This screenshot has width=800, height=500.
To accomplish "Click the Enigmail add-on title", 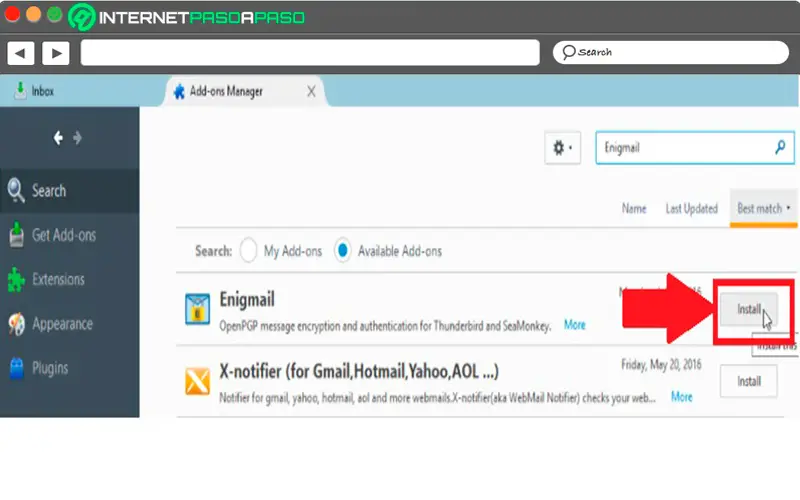I will [247, 299].
